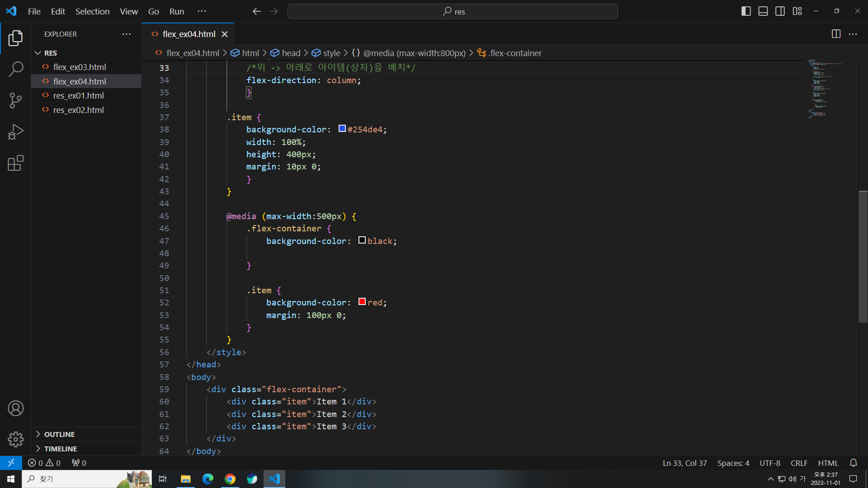This screenshot has width=868, height=488.
Task: Open the Run menu
Action: coord(176,11)
